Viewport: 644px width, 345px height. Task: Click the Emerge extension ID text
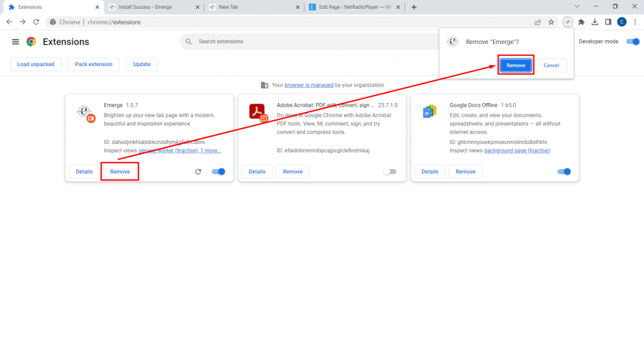pos(154,142)
